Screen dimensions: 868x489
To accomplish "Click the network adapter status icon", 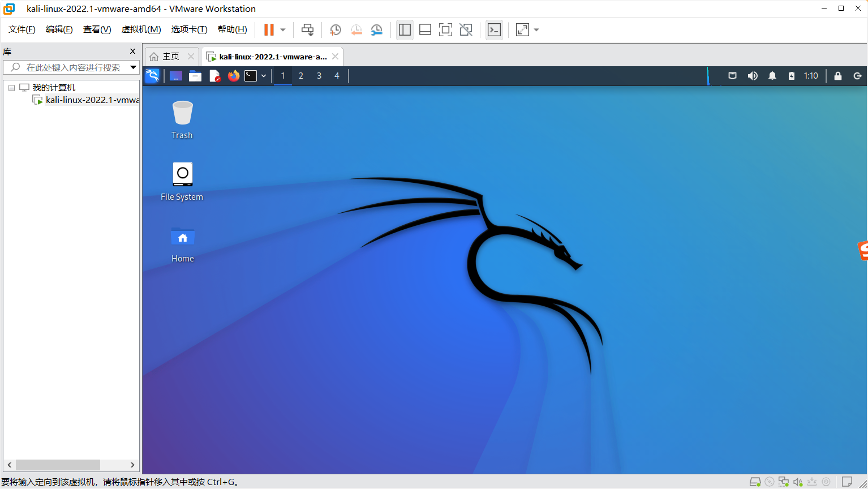I will (x=784, y=482).
